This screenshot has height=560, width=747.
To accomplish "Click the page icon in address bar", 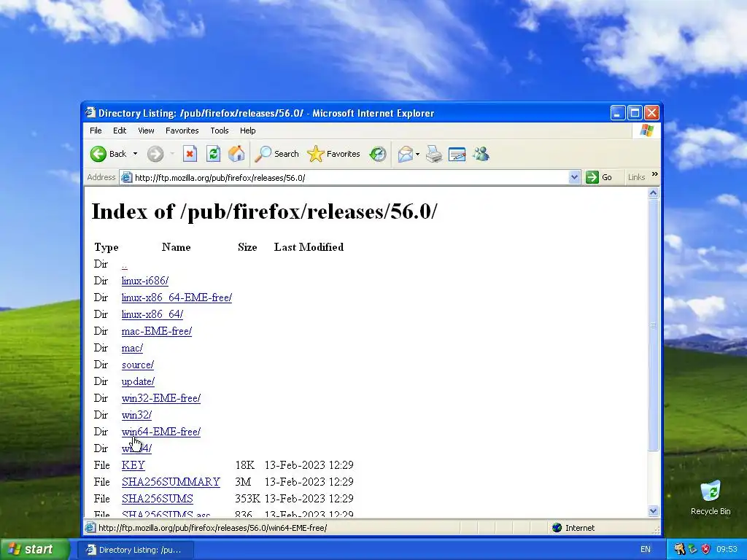I will click(x=126, y=178).
